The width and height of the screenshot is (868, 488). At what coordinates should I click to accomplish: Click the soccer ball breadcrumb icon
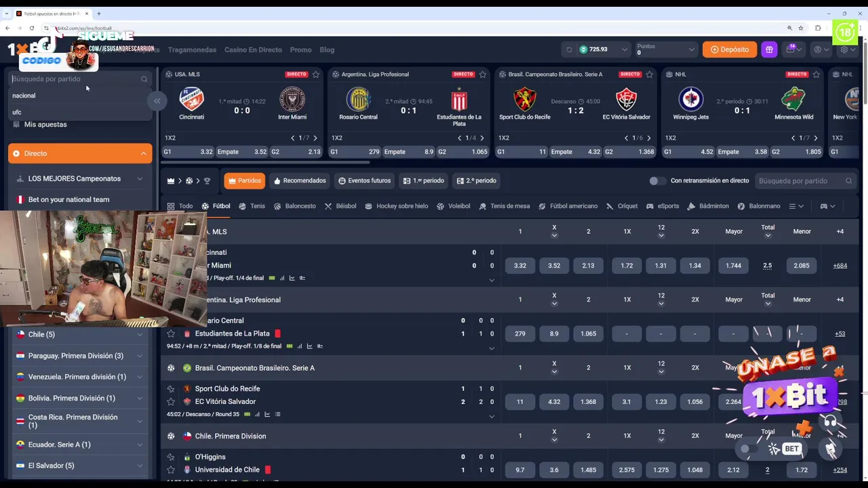click(x=189, y=181)
